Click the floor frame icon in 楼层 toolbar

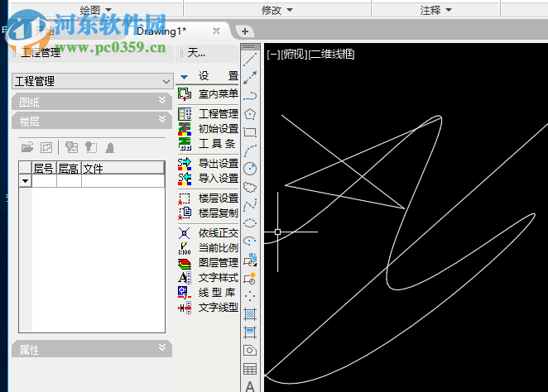(x=46, y=147)
